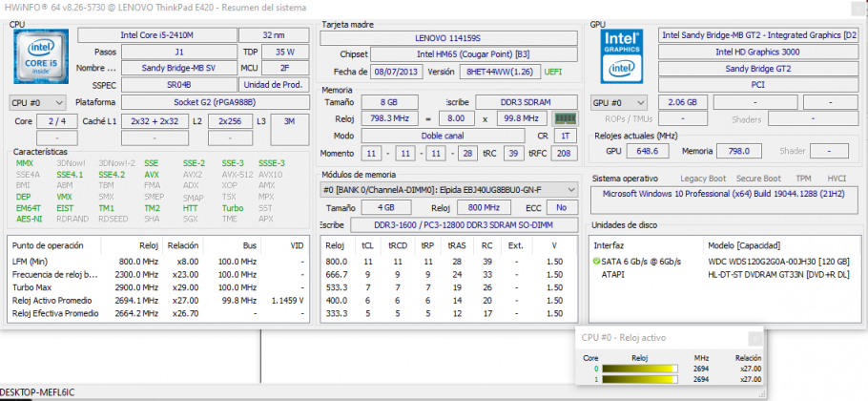868x401 pixels.
Task: Expand the memory module BANK 0 dropdown
Action: coord(449,190)
